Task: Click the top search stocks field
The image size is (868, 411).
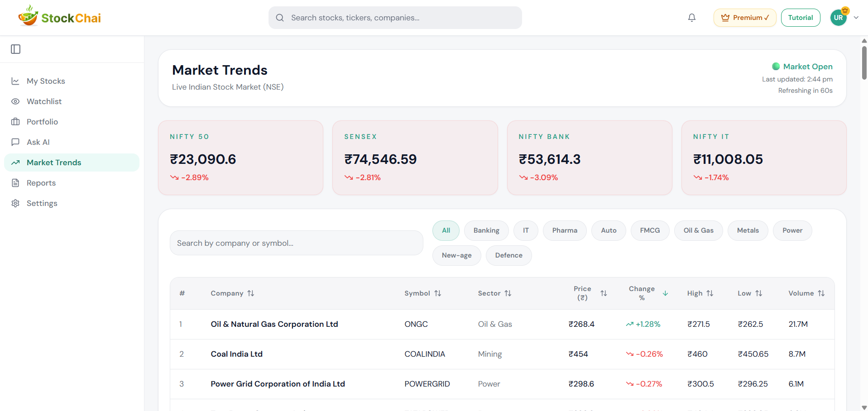Action: [x=395, y=18]
